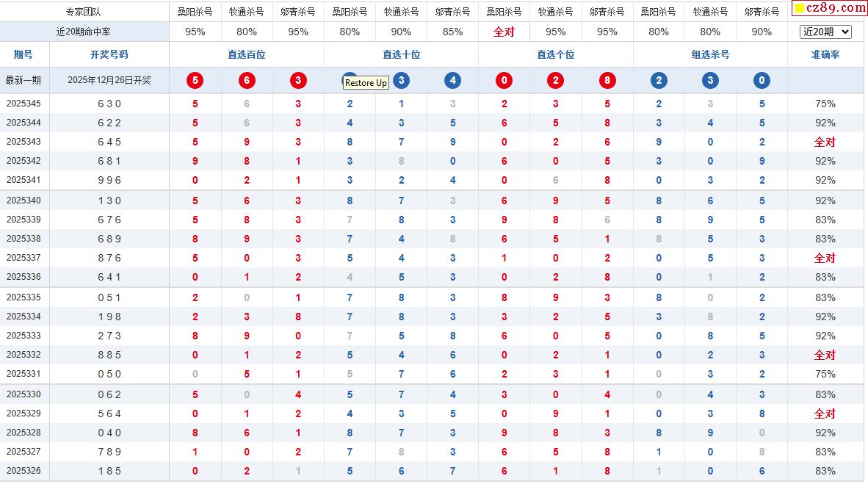Click the red 0 ball in latest row
Image resolution: width=868 pixels, height=484 pixels.
click(x=504, y=80)
